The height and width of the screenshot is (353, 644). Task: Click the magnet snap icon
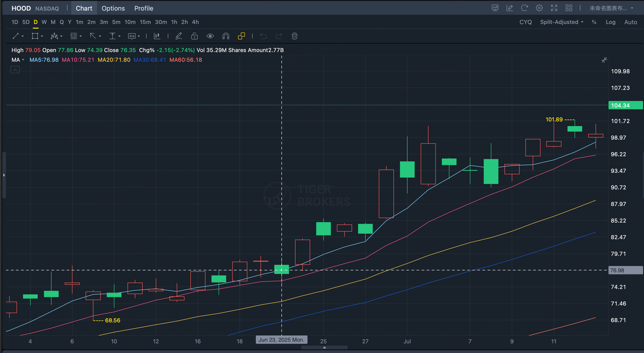click(226, 36)
